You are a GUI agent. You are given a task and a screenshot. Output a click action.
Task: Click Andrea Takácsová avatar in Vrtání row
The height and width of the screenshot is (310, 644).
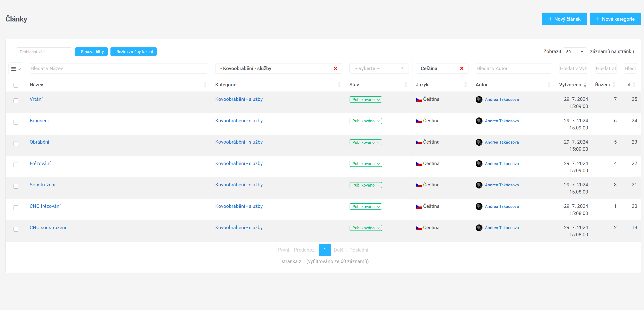point(479,99)
